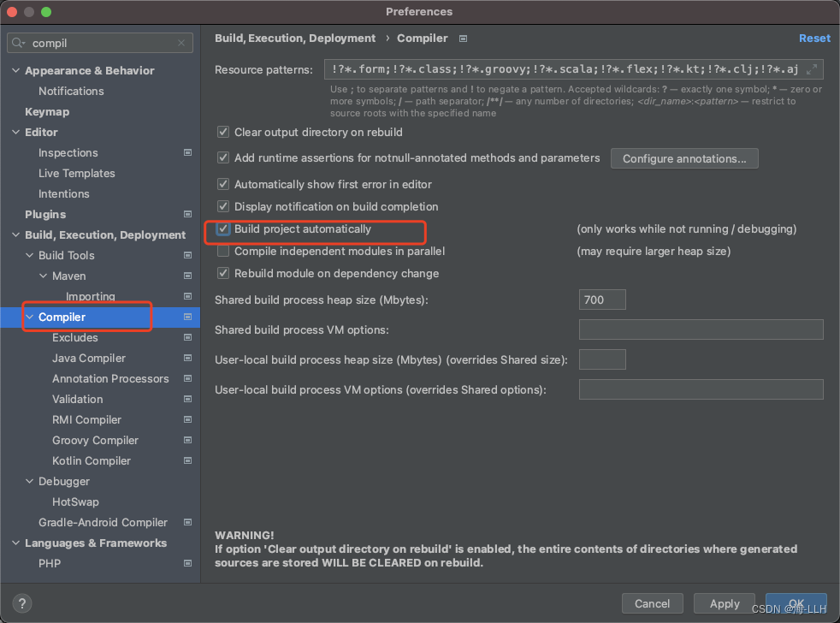Toggle Add runtime assertions for notnull-annotated methods

click(x=223, y=157)
